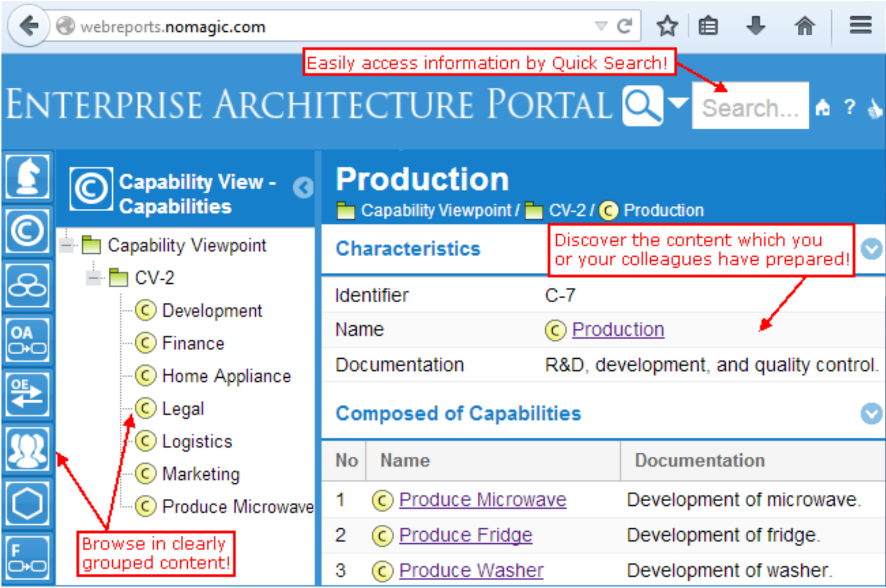Open the URL history dropdown arrow
This screenshot has height=588, width=886.
pyautogui.click(x=601, y=26)
